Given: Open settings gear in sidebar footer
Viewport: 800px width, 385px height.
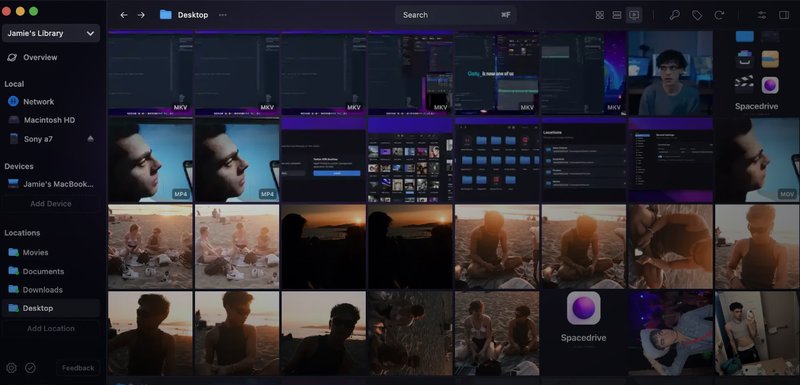Looking at the screenshot, I should pos(11,368).
